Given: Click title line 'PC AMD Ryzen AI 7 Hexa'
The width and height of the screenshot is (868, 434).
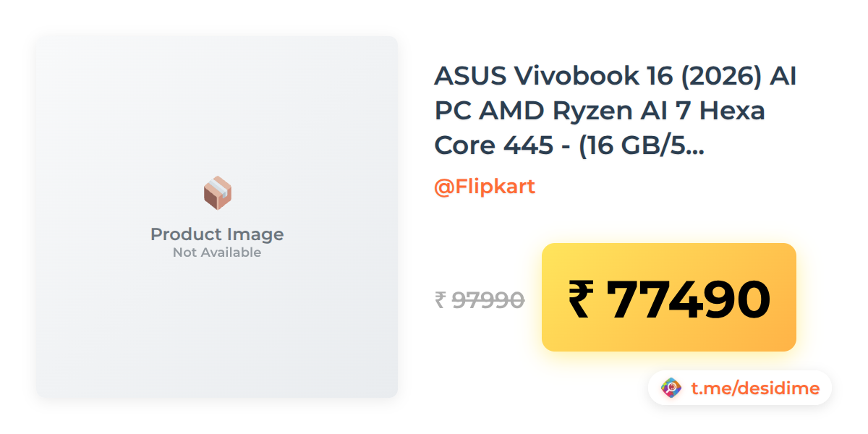Looking at the screenshot, I should click(x=600, y=111).
